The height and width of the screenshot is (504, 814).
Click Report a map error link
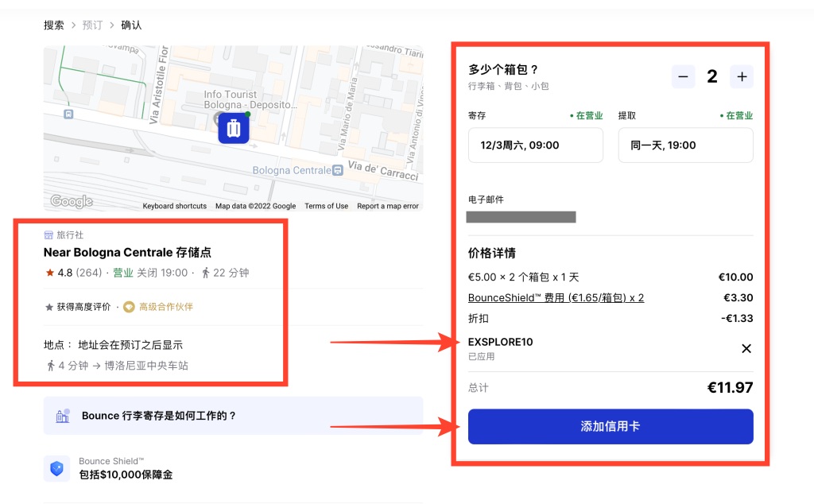coord(387,206)
